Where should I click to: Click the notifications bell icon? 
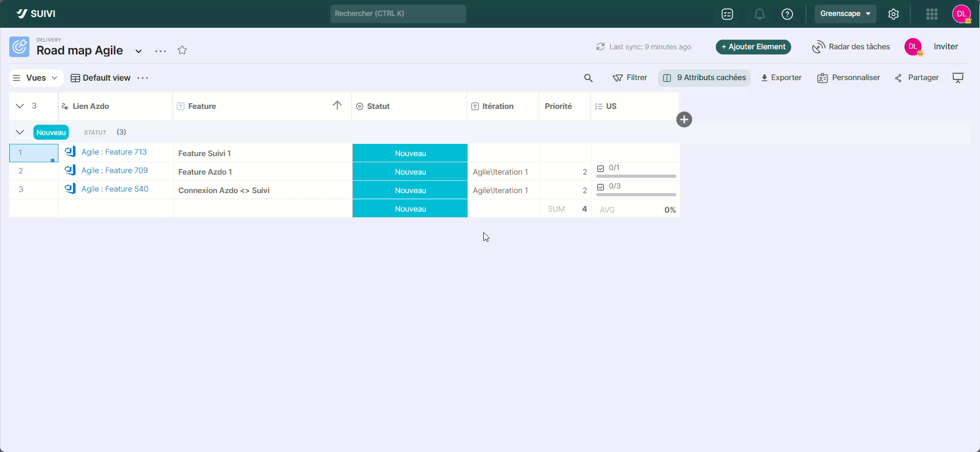click(759, 14)
